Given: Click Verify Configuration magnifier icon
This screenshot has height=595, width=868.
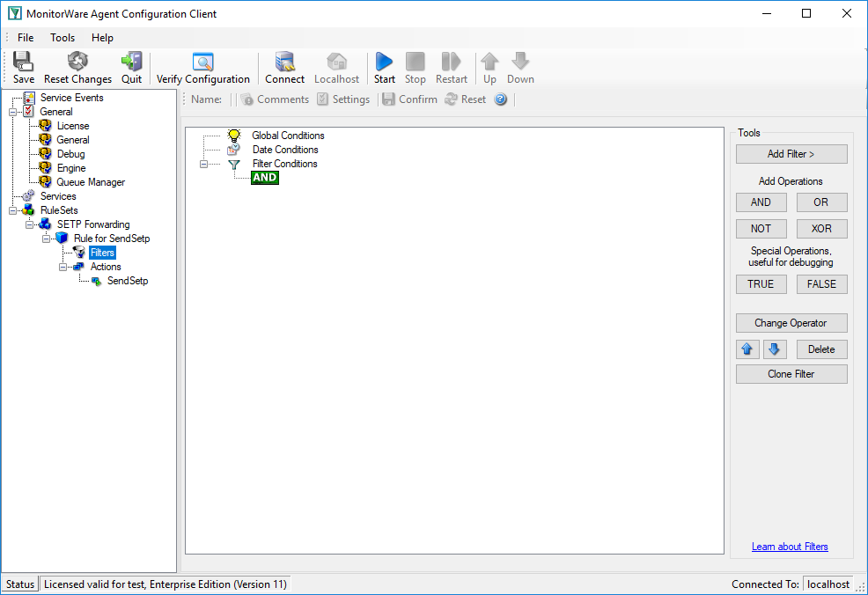Looking at the screenshot, I should coord(202,62).
